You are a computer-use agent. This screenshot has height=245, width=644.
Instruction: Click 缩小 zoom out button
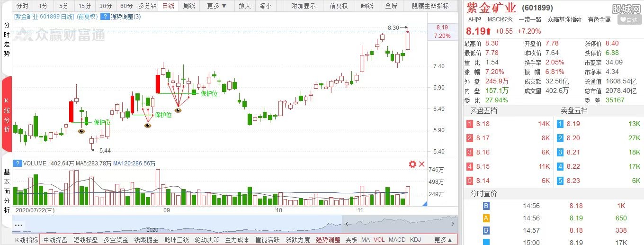(x=266, y=6)
